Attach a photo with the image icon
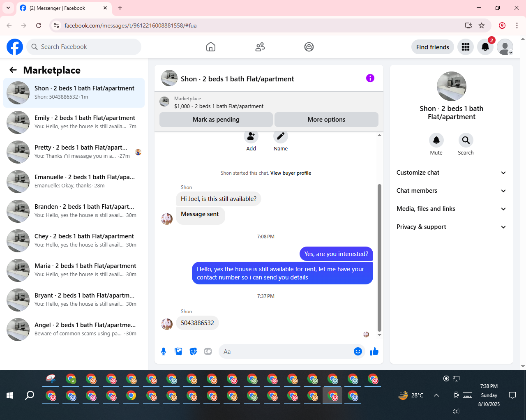The image size is (526, 420). pyautogui.click(x=178, y=351)
